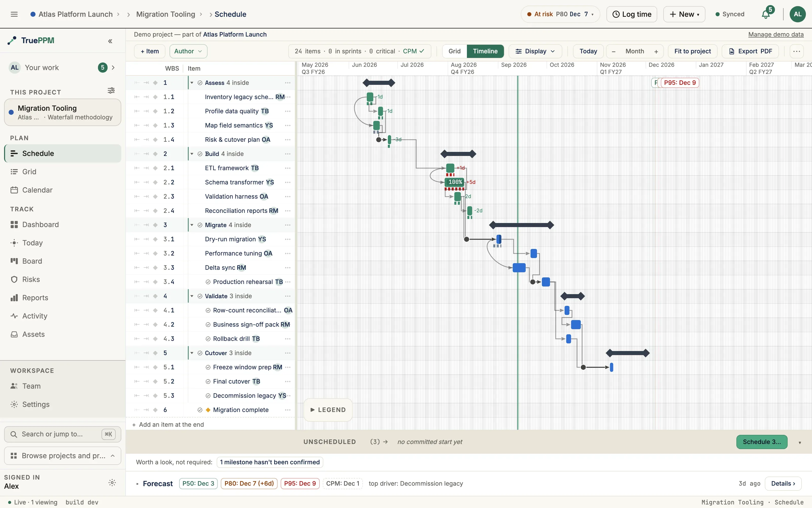This screenshot has height=508, width=812.
Task: Collapse the Cutover group
Action: (x=192, y=353)
